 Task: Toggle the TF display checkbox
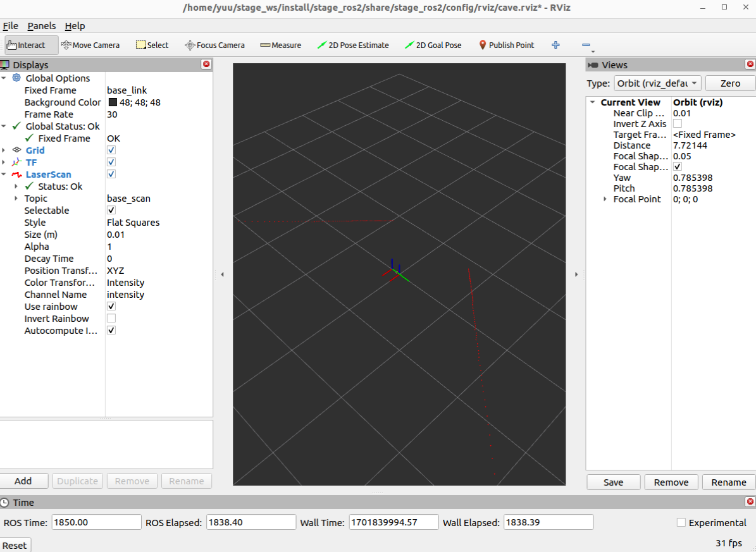tap(111, 162)
